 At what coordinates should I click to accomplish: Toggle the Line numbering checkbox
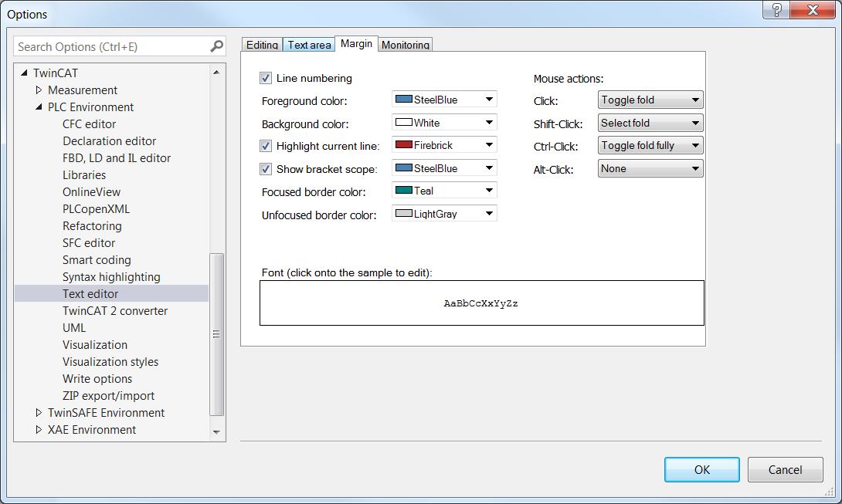pyautogui.click(x=265, y=79)
